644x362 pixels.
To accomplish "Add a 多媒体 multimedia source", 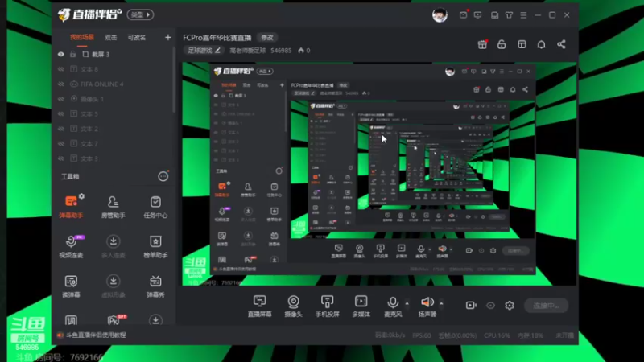I will pos(361,306).
